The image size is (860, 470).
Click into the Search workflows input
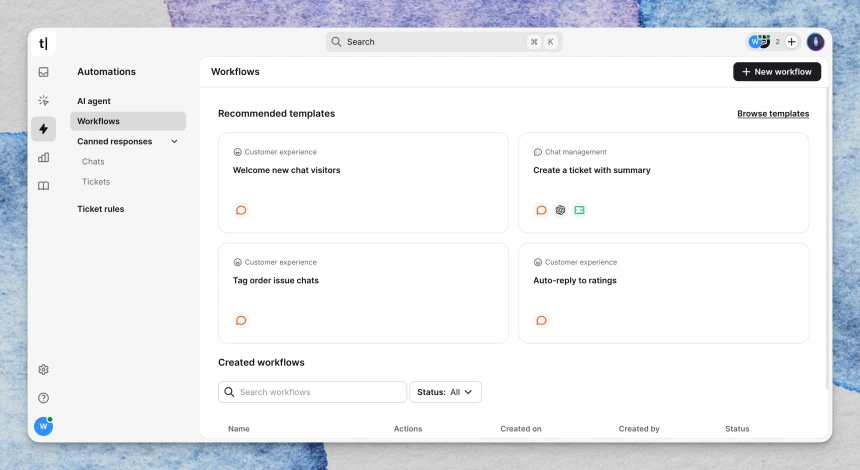pyautogui.click(x=313, y=392)
